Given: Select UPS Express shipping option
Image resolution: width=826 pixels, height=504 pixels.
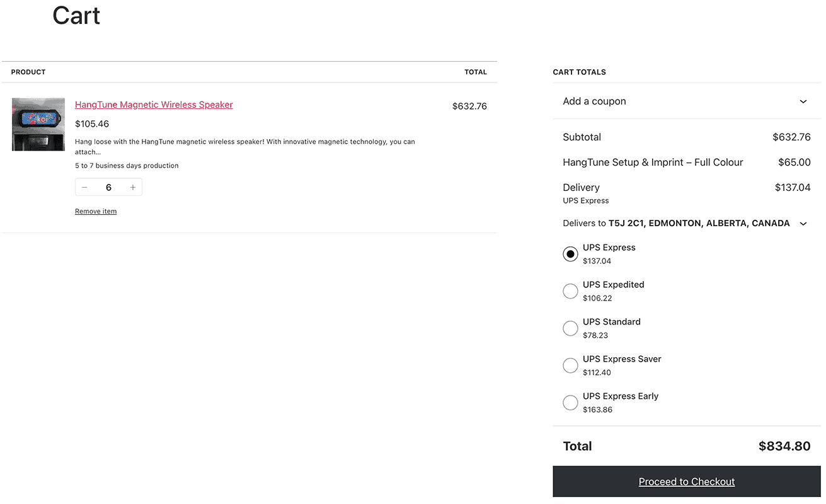Looking at the screenshot, I should coord(570,254).
